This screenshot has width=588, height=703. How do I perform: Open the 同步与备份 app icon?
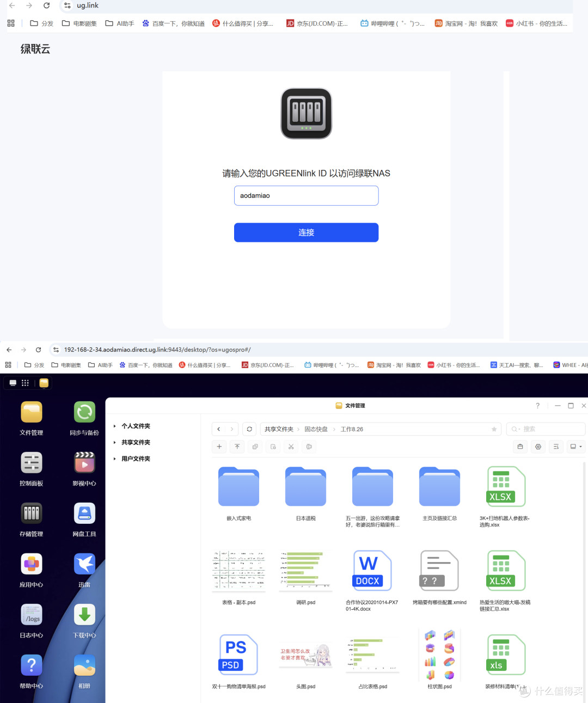(x=84, y=412)
